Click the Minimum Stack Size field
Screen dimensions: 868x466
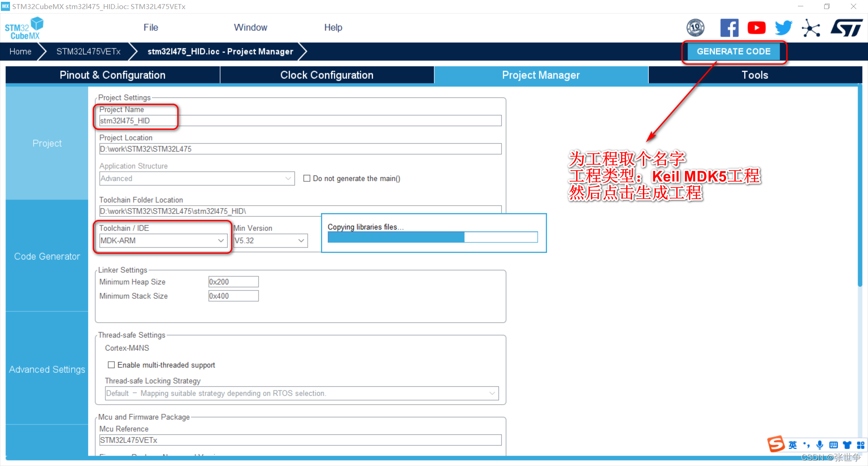coord(233,296)
